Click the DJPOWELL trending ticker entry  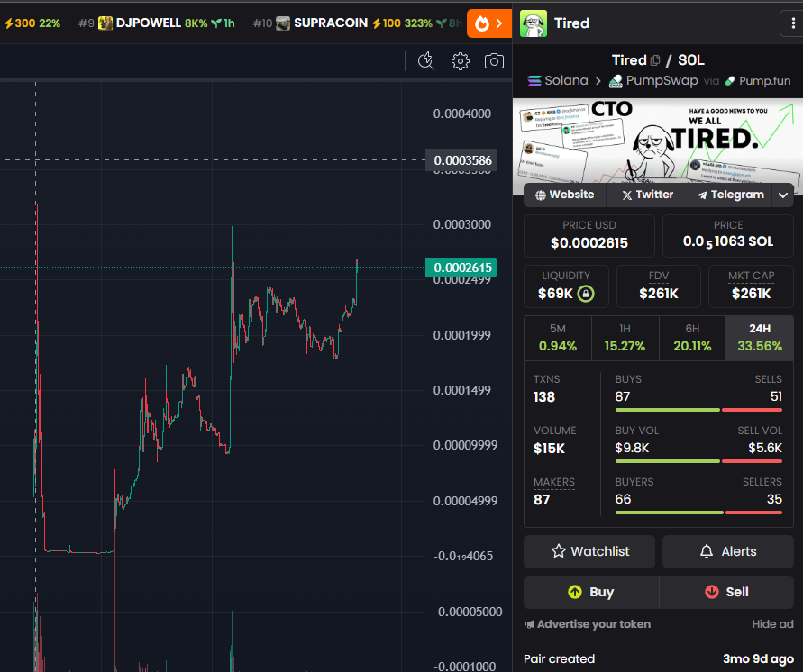click(x=157, y=23)
